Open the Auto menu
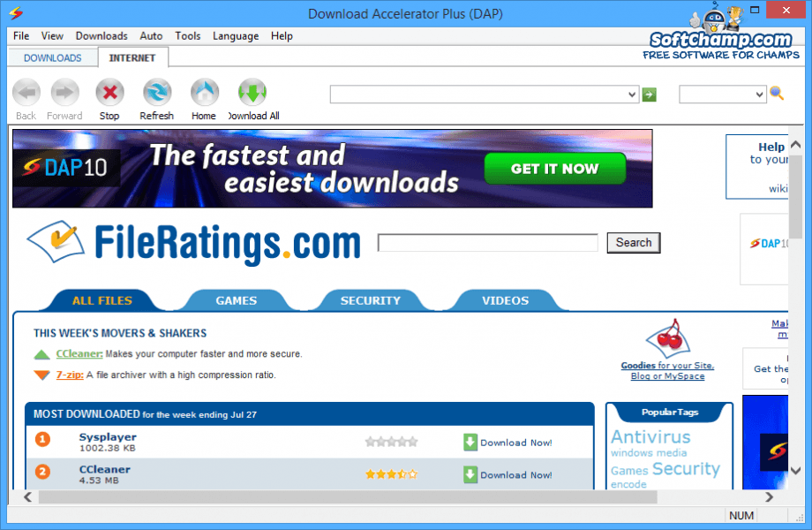 coord(151,35)
